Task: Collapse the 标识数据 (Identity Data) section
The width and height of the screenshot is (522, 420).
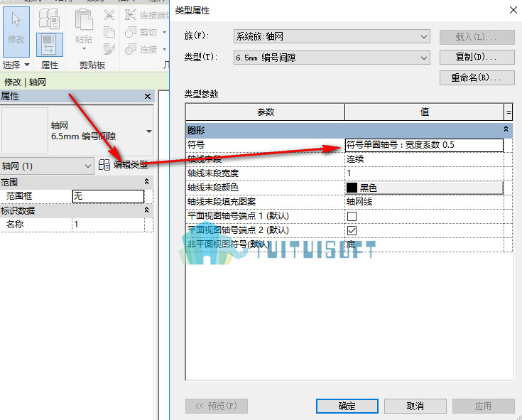Action: [x=146, y=210]
